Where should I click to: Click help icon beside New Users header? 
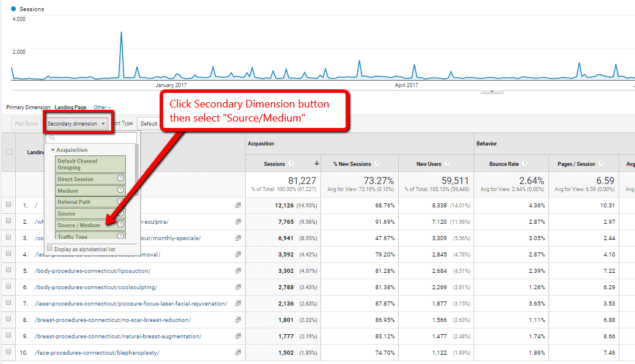447,164
